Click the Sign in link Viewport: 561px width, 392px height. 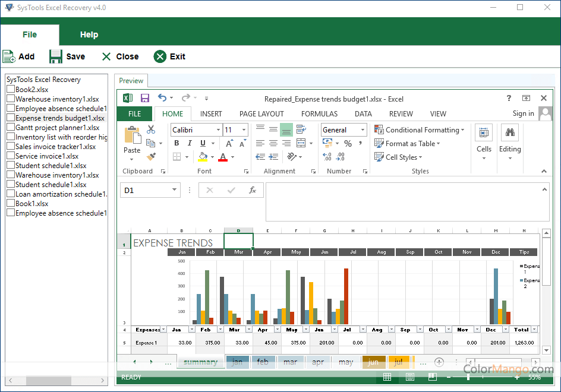tap(523, 113)
